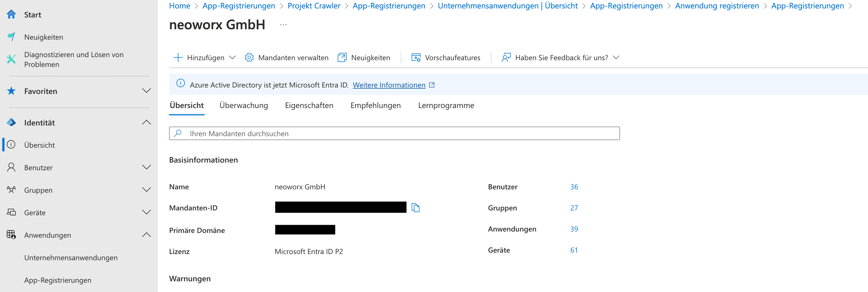Click the Geräte sidebar icon

click(x=11, y=212)
